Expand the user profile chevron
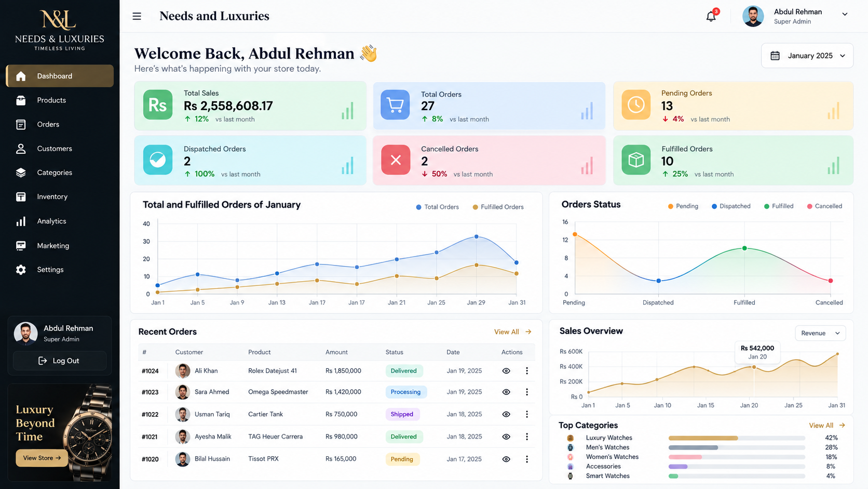The width and height of the screenshot is (868, 489). (x=845, y=14)
